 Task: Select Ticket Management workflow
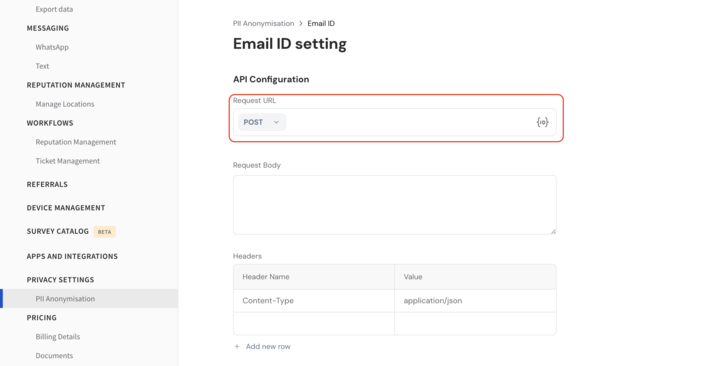pos(68,161)
